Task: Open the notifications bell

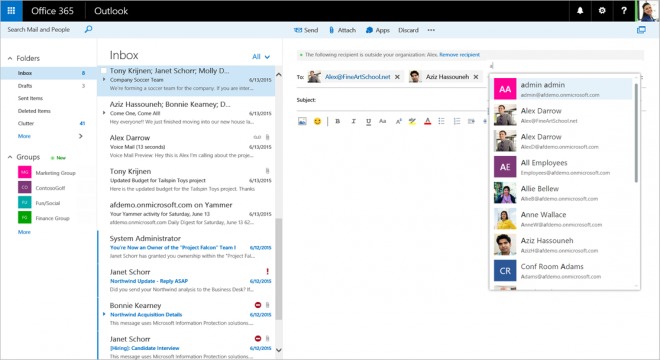Action: (580, 11)
